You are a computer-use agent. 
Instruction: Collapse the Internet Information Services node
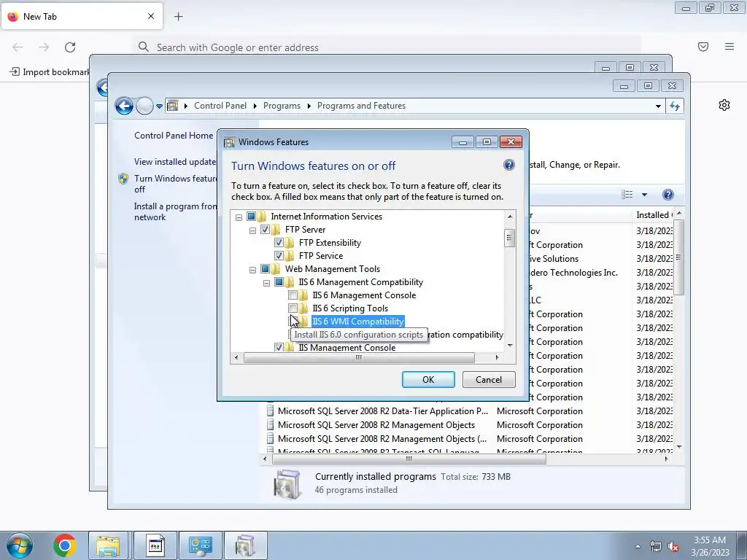click(239, 217)
